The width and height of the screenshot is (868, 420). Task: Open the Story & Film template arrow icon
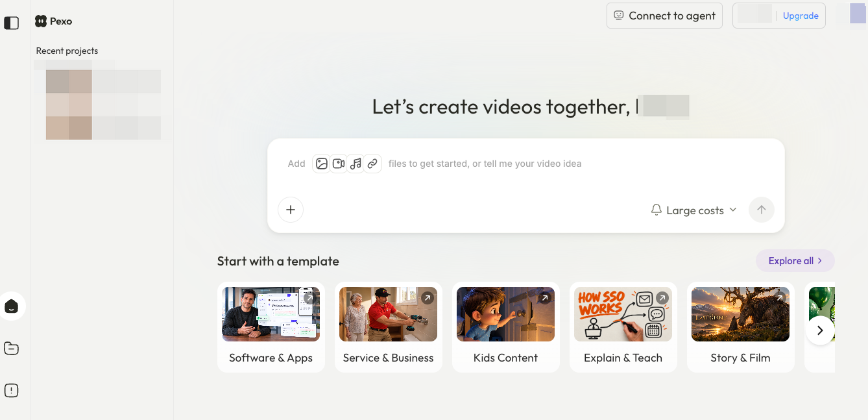pyautogui.click(x=779, y=298)
